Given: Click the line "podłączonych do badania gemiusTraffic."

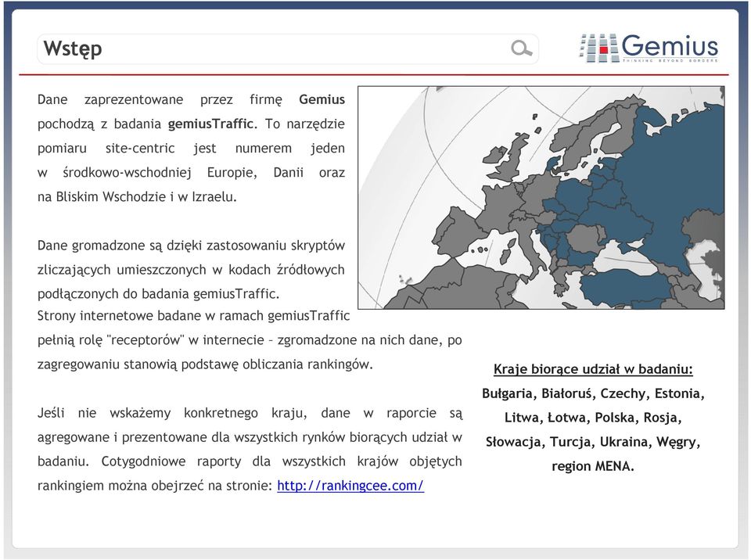Looking at the screenshot, I should (x=159, y=293).
